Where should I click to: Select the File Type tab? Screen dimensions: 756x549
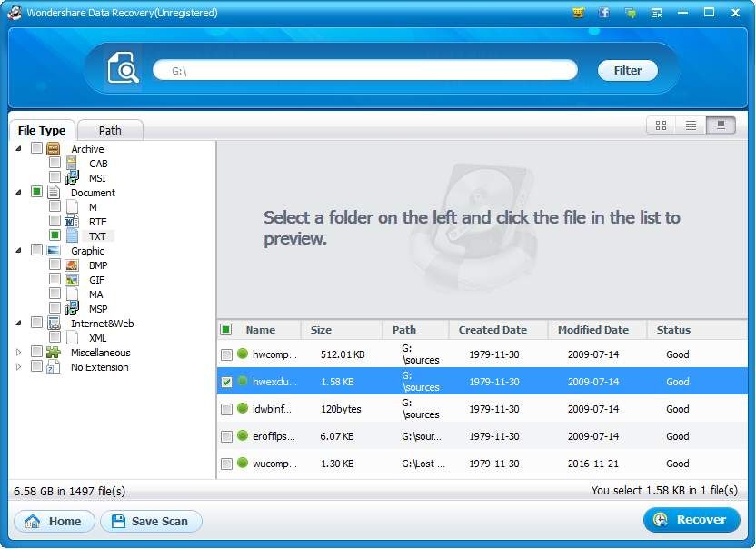point(42,130)
